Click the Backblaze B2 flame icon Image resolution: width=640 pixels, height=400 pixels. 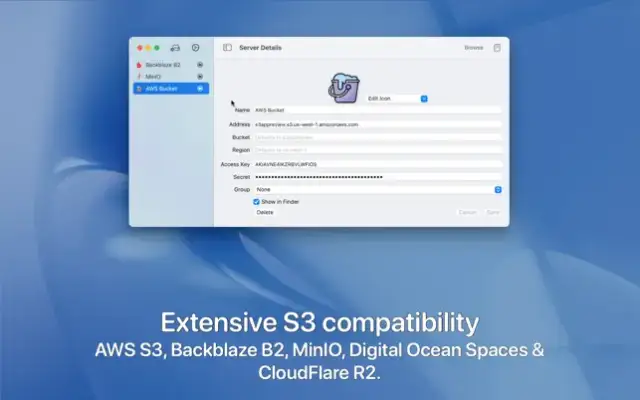click(x=139, y=65)
